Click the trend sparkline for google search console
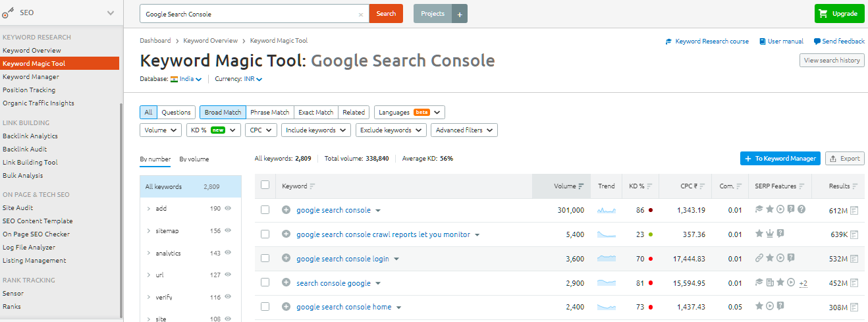Viewport: 868px width, 322px height. (607, 211)
